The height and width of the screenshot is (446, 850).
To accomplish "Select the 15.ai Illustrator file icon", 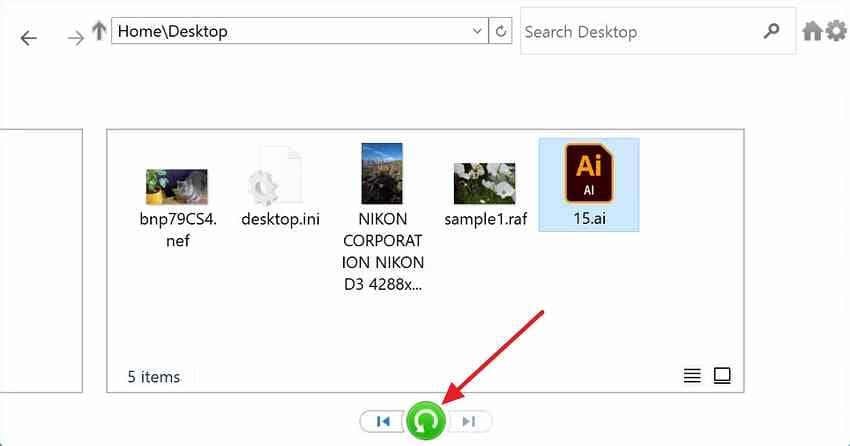I will [x=589, y=173].
